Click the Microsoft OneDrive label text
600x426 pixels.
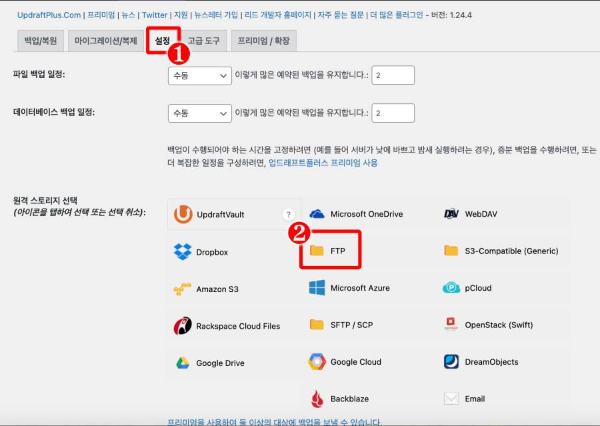pos(367,214)
